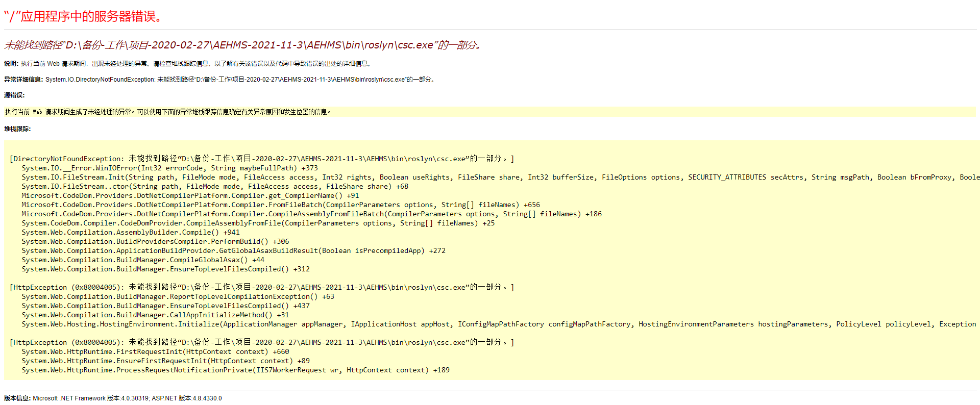Click the line beginning with 说明
The image size is (980, 405).
188,64
